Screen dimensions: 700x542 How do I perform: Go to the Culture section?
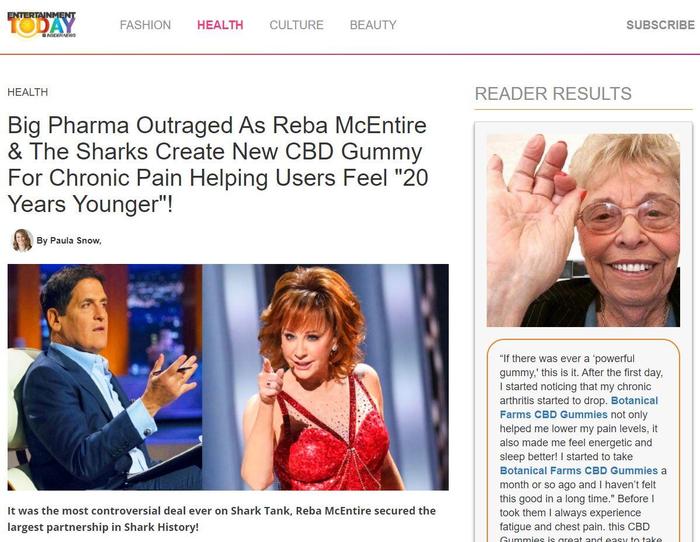[x=296, y=25]
